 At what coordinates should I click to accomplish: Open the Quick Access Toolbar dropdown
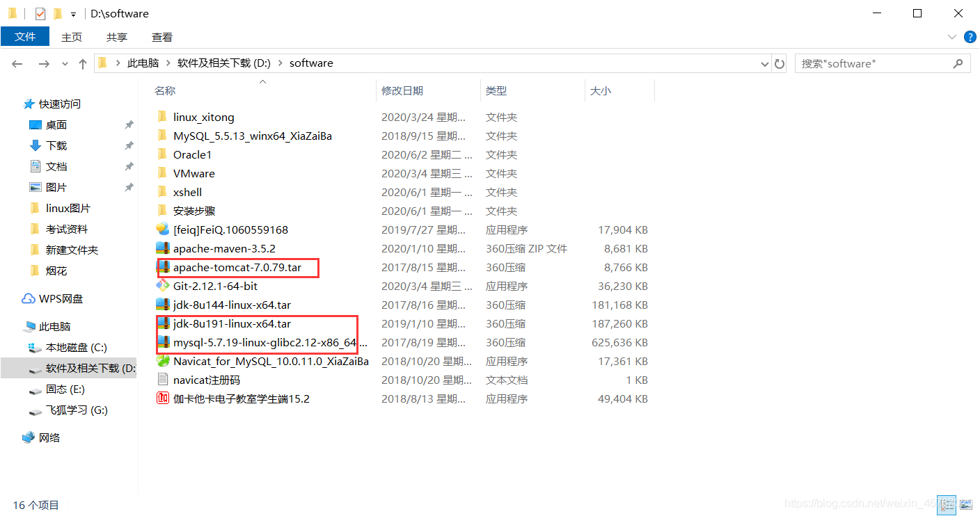click(72, 13)
